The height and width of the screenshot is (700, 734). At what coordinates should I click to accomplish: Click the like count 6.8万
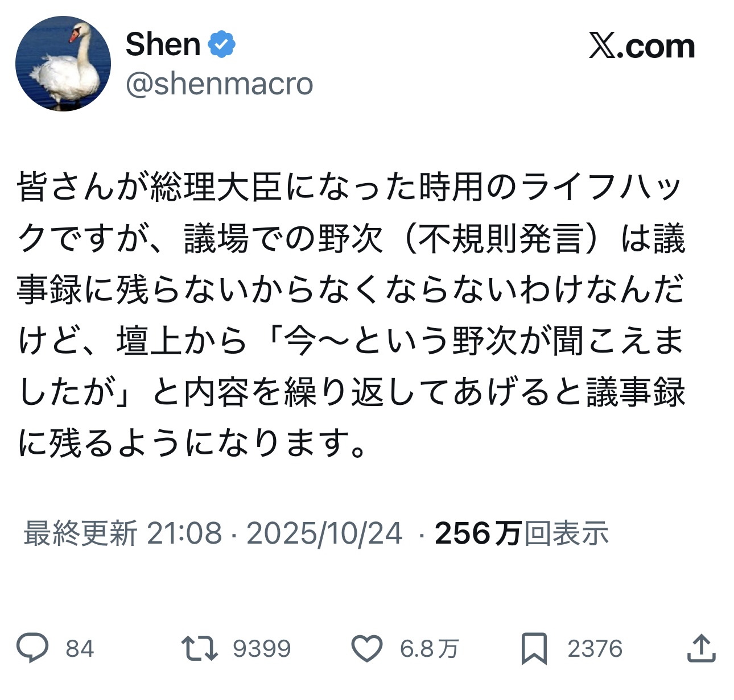429,649
